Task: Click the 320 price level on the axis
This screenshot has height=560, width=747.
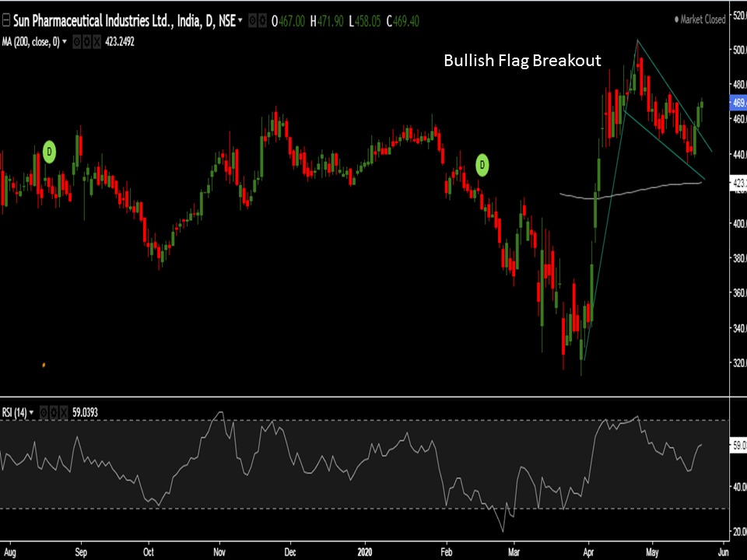Action: [x=739, y=363]
